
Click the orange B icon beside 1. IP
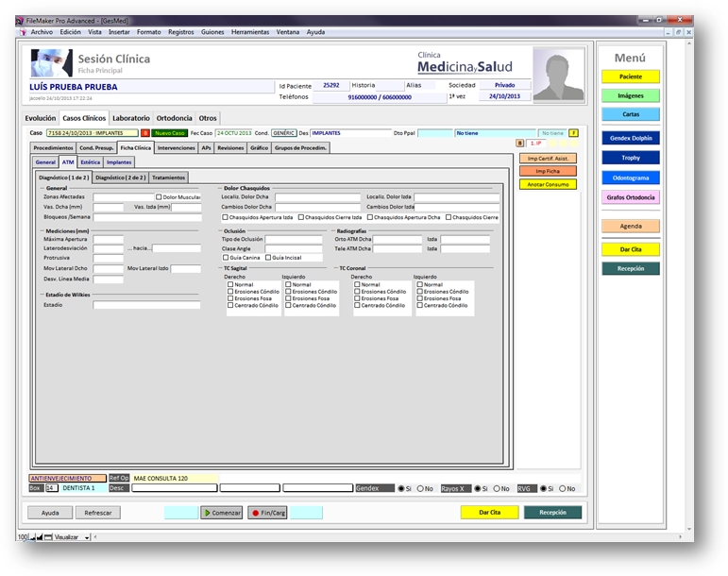coord(520,144)
